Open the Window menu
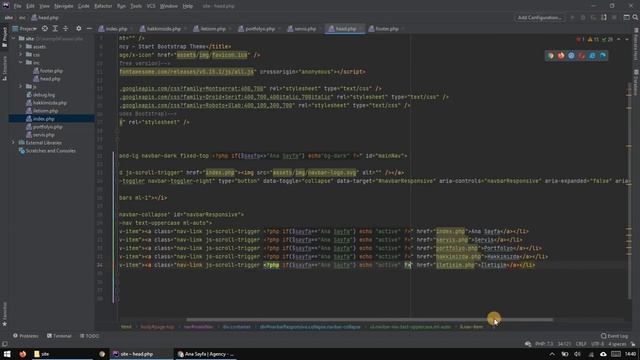Screen dimensions: 640x360 click(x=169, y=6)
